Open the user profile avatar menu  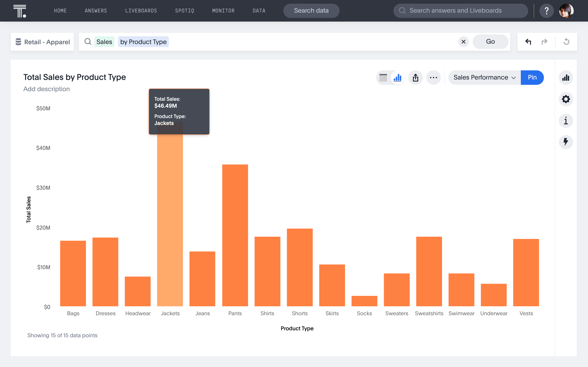click(566, 11)
